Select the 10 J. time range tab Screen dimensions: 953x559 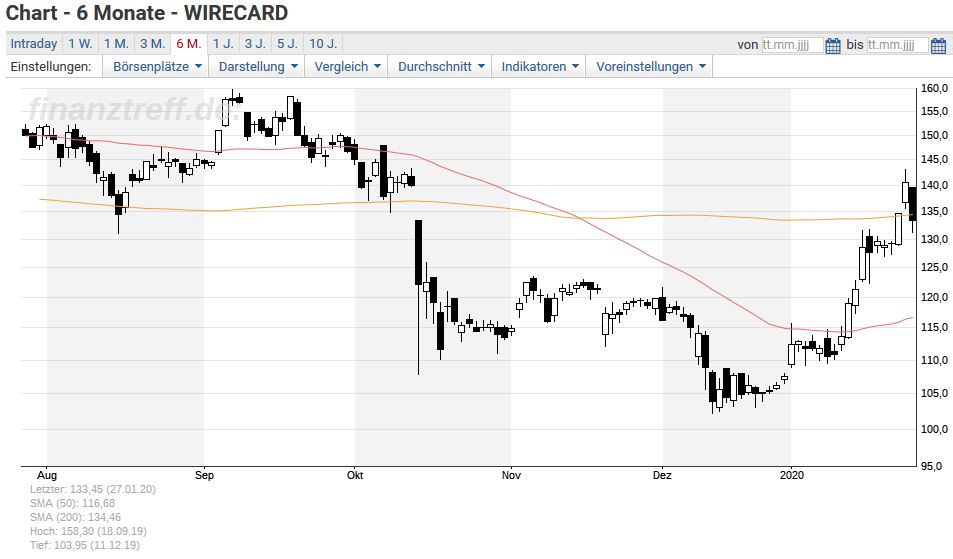[323, 44]
